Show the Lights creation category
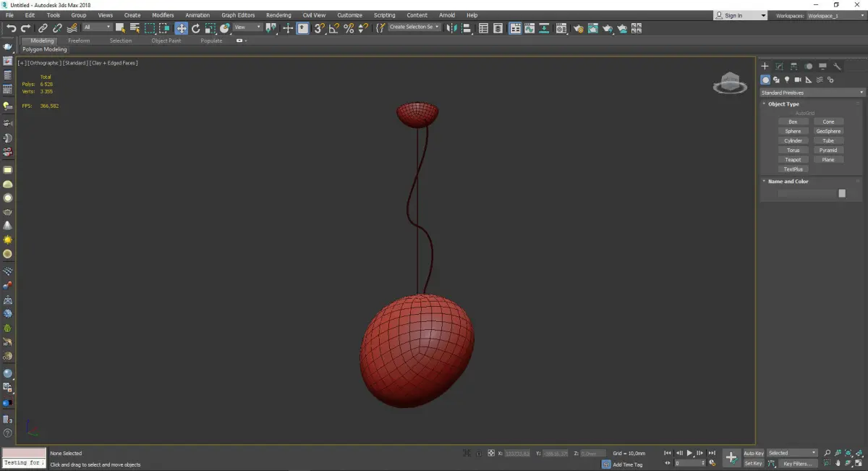The width and height of the screenshot is (868, 471). [787, 80]
